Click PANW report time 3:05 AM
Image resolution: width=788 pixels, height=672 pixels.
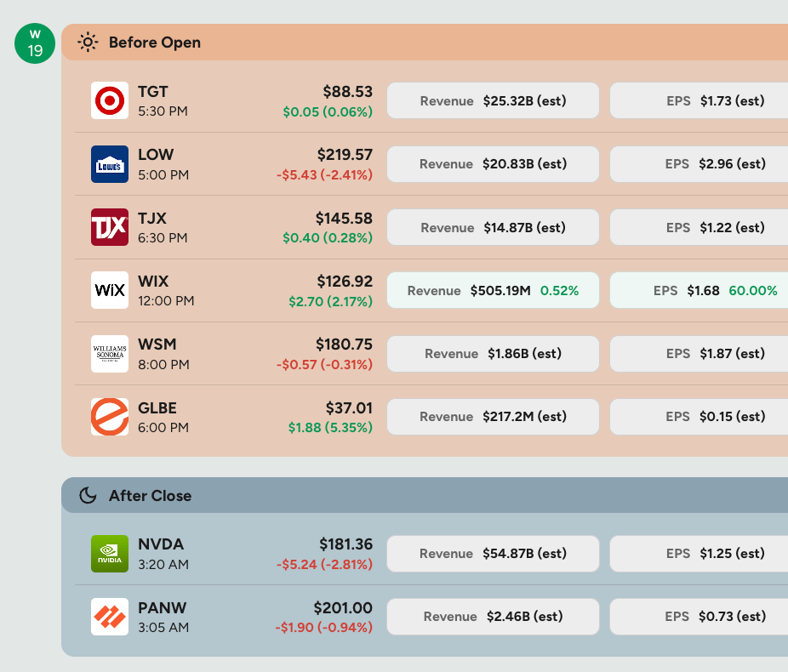click(x=163, y=627)
